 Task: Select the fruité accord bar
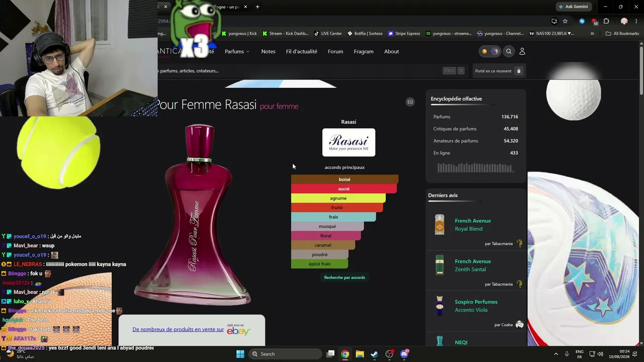click(337, 208)
